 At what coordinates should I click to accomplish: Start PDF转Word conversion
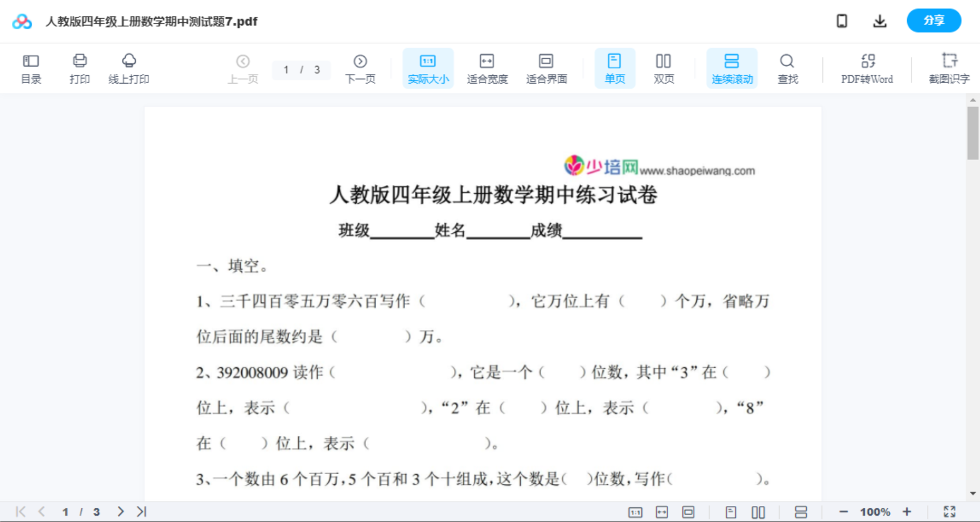click(867, 68)
